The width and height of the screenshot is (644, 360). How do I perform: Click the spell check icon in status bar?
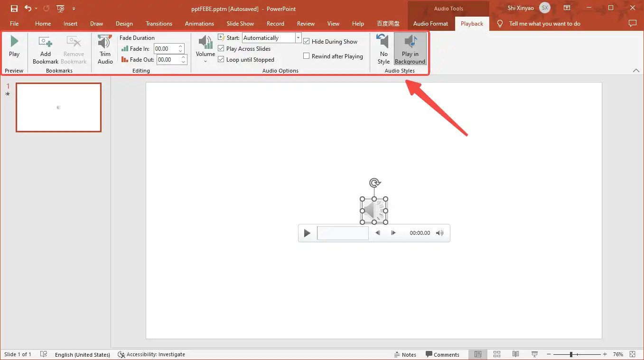[44, 354]
